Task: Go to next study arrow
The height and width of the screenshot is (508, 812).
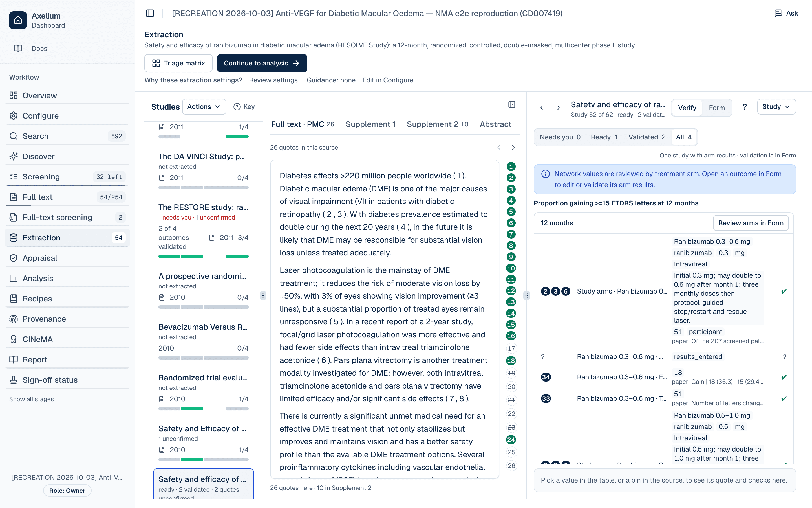Action: (x=558, y=108)
